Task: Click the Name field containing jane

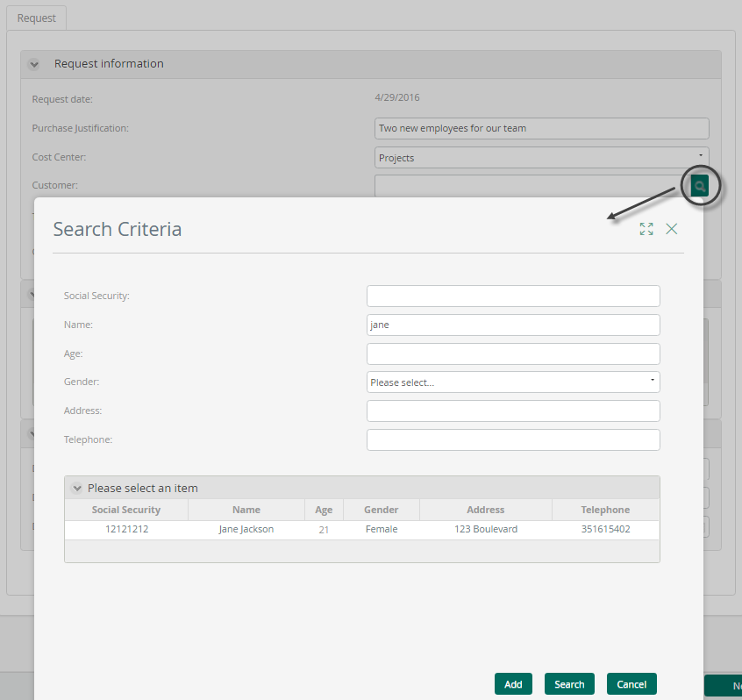Action: pyautogui.click(x=513, y=325)
